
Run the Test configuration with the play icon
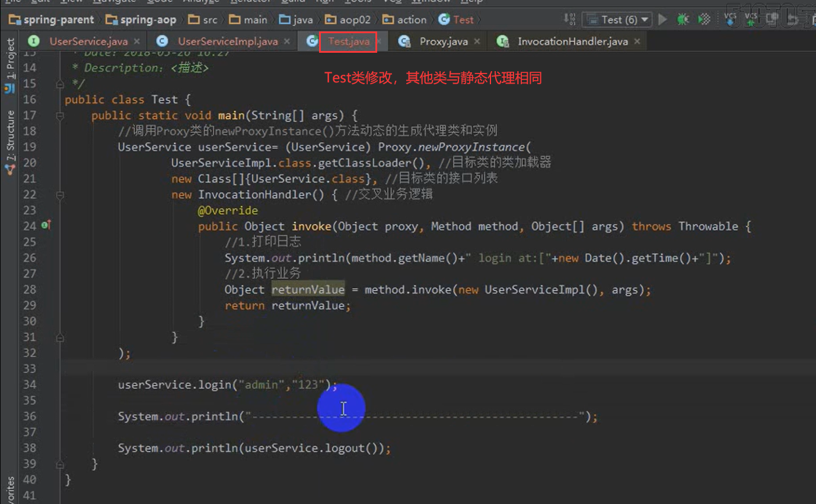pos(663,20)
